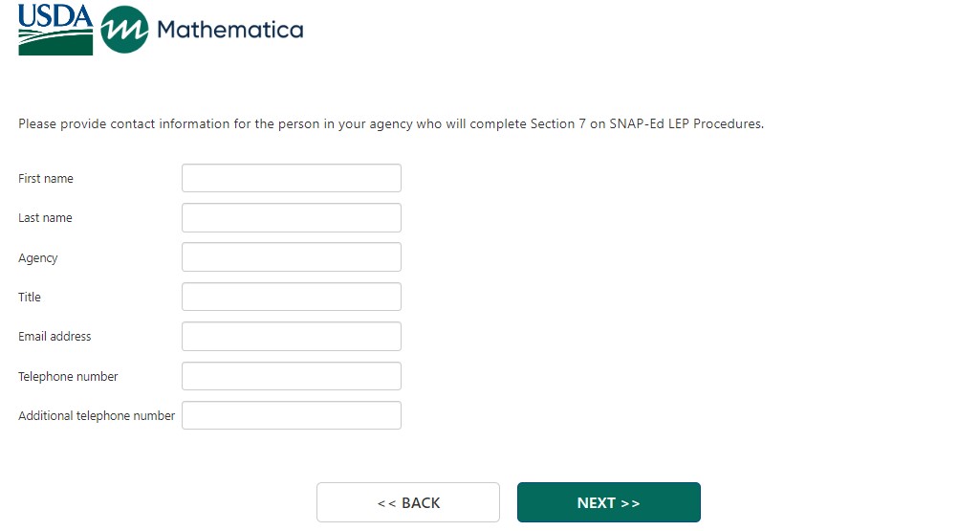Click the "Telephone number" label
The image size is (980, 531).
coord(68,377)
